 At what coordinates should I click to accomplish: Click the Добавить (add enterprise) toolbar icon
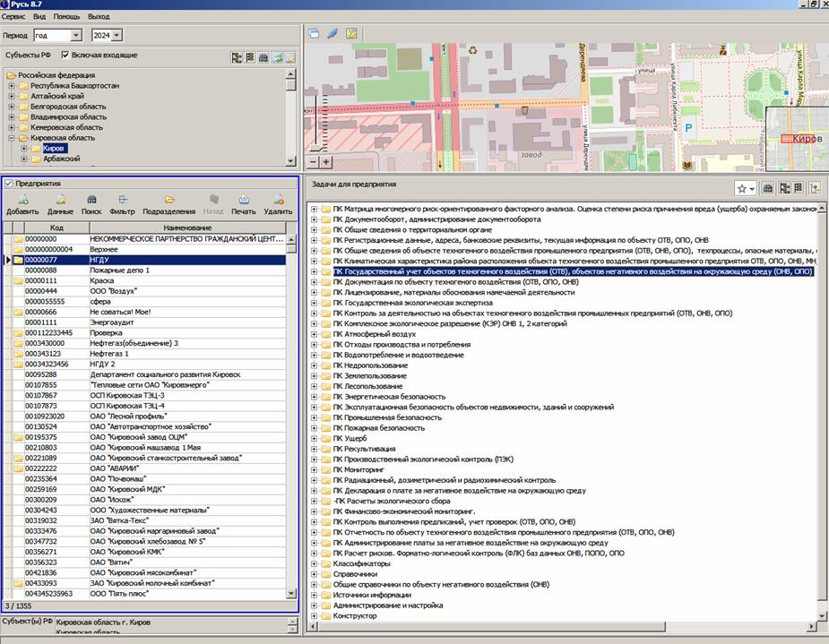(22, 200)
